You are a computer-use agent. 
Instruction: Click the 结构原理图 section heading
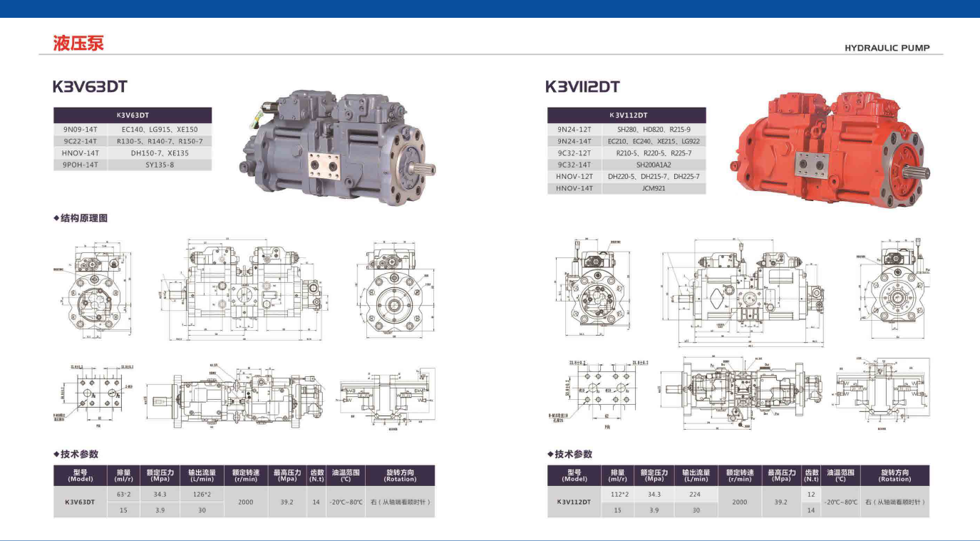pyautogui.click(x=81, y=218)
